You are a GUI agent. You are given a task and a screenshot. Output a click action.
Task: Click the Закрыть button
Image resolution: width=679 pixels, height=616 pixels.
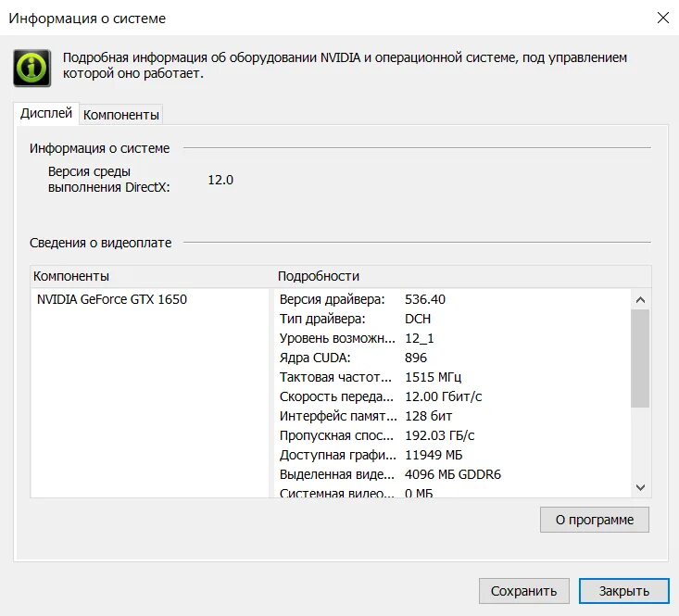[624, 591]
